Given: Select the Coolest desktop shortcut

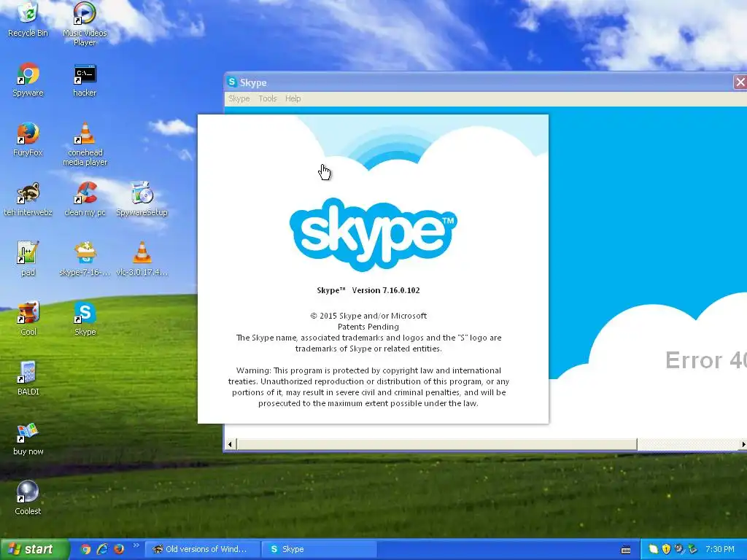Looking at the screenshot, I should tap(28, 497).
